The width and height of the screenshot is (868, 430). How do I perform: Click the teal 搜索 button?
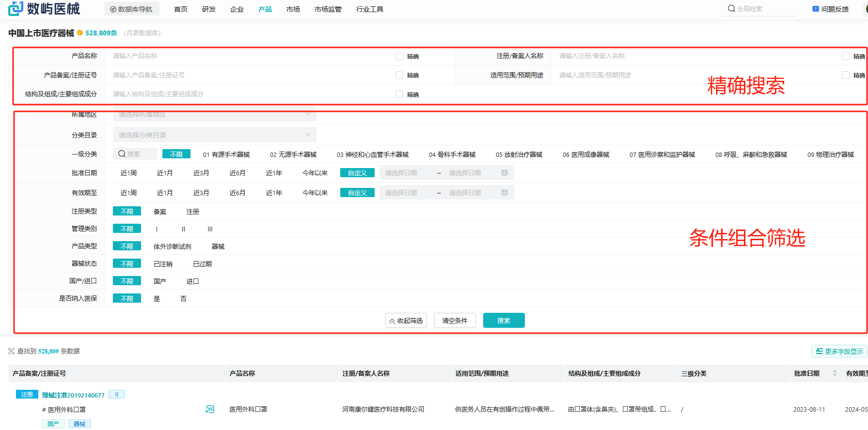click(x=504, y=321)
